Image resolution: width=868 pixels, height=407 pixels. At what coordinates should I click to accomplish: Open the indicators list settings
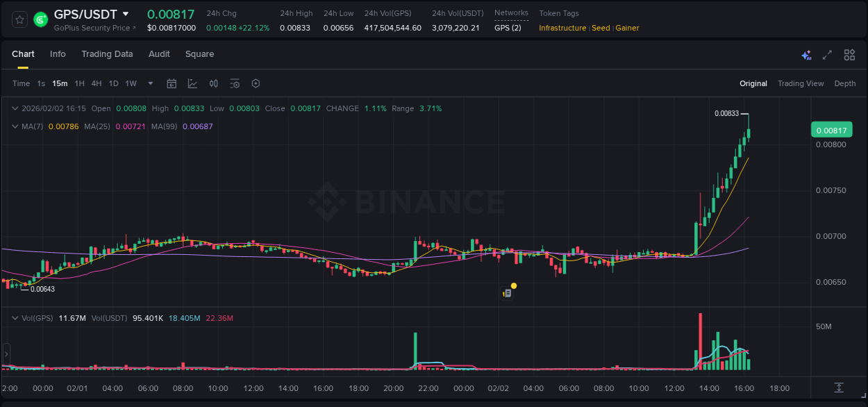pos(235,83)
